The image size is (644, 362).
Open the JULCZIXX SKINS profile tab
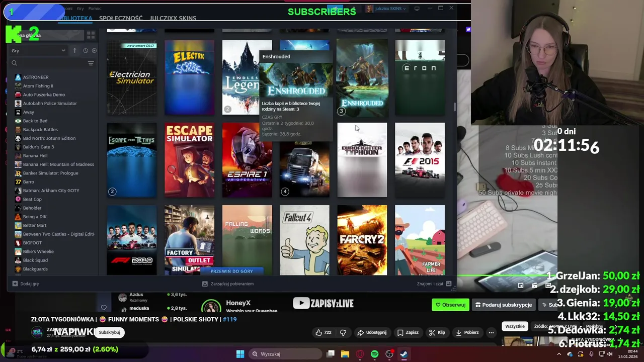pos(173,18)
